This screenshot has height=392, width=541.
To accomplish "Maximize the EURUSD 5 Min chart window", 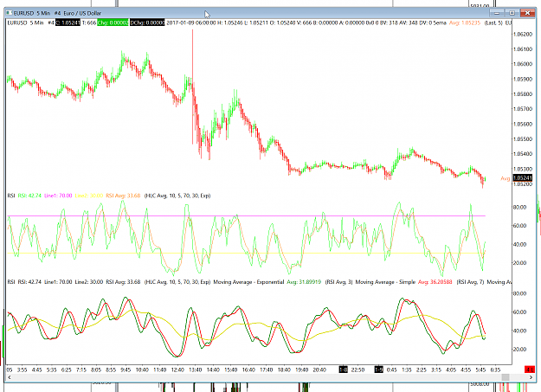I will (512, 13).
